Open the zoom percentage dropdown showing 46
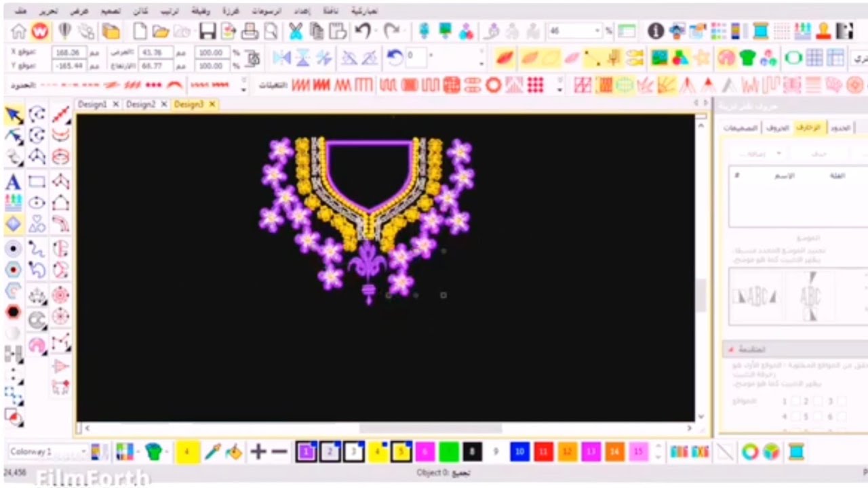 click(x=598, y=31)
